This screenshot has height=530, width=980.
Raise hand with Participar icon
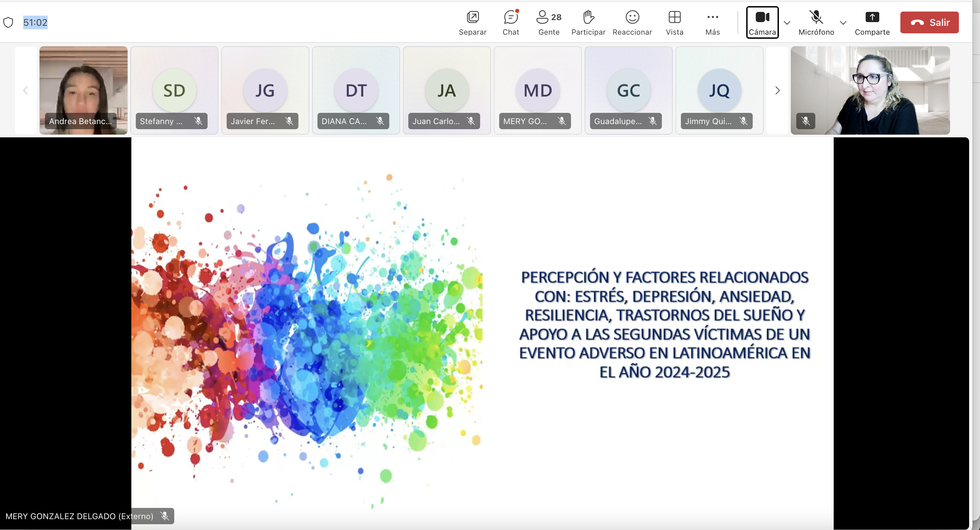588,22
